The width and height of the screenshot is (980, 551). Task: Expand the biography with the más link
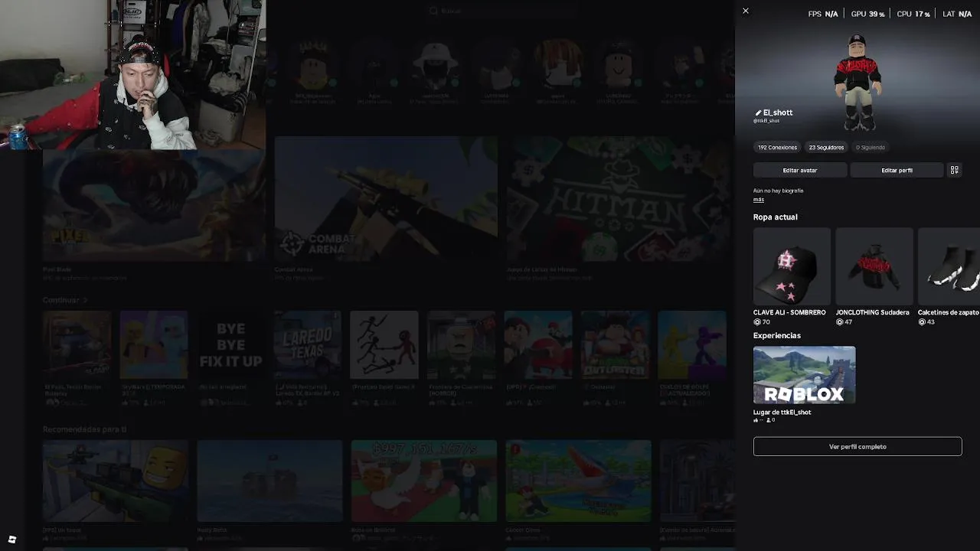759,200
